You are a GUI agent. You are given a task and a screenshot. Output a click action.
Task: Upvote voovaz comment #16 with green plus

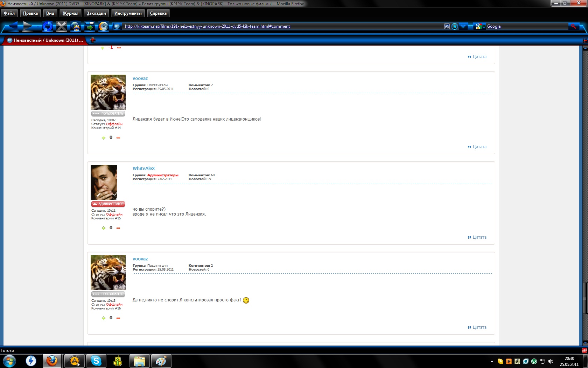click(x=103, y=318)
